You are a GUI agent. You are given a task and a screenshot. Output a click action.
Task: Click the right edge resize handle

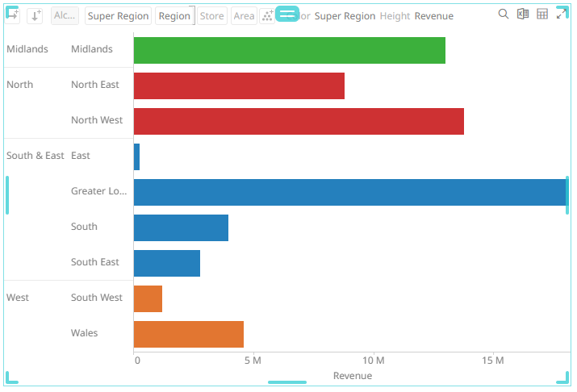point(567,195)
